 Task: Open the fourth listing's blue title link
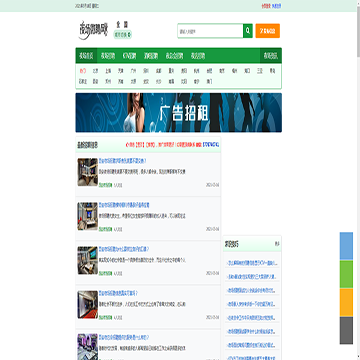click(x=118, y=293)
